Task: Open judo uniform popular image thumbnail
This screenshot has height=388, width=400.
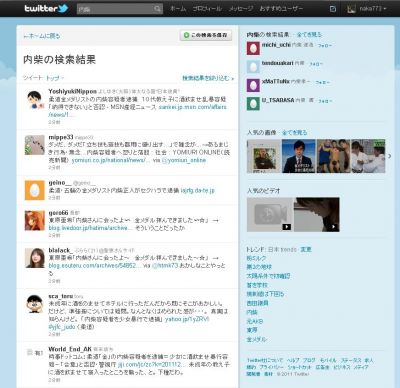Action: (368, 156)
